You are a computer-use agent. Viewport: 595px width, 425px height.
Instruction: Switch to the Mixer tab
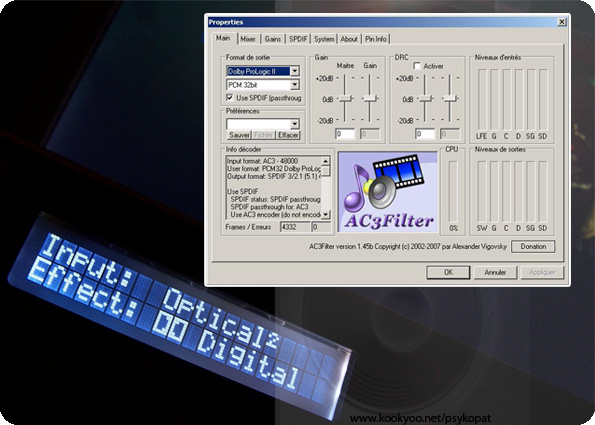point(248,39)
